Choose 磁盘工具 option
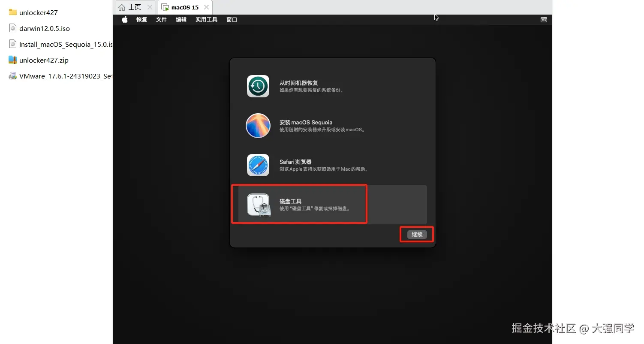 [333, 205]
